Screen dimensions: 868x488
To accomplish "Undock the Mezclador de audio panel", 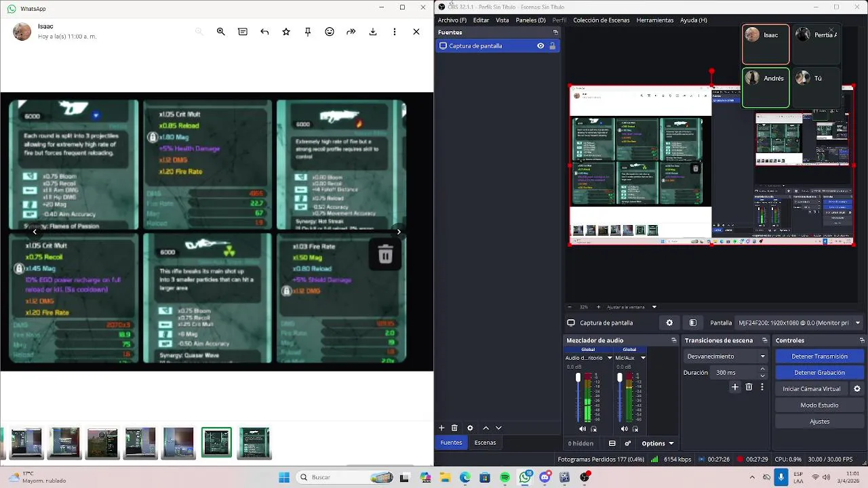I will point(673,340).
